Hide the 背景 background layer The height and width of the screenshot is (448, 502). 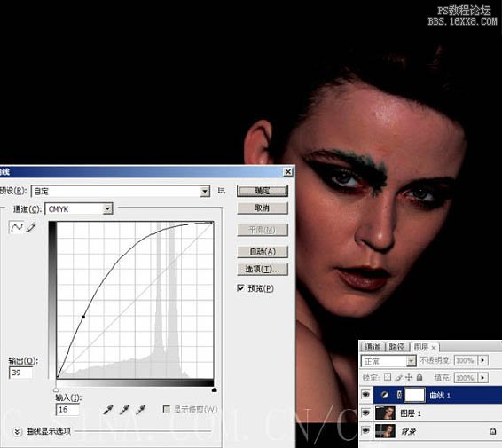(366, 431)
